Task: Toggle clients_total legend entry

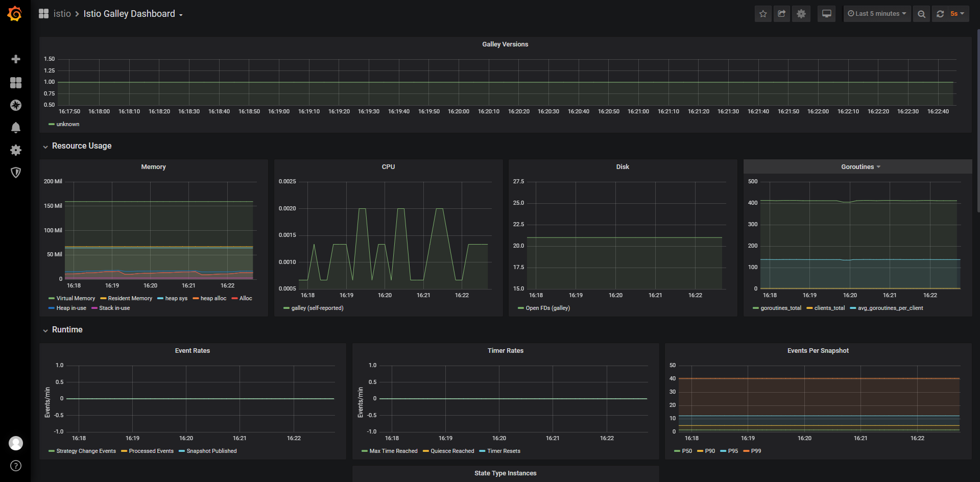Action: point(829,308)
